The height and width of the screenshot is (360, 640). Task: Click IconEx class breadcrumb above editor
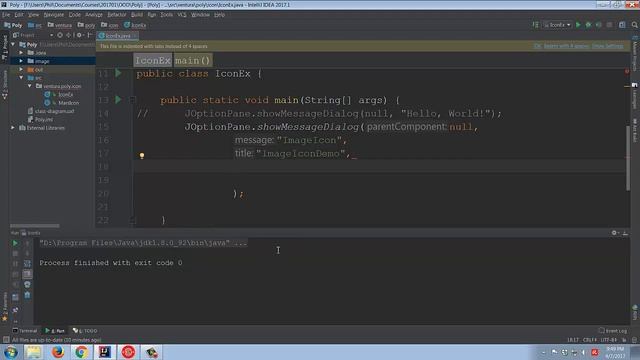click(x=153, y=60)
